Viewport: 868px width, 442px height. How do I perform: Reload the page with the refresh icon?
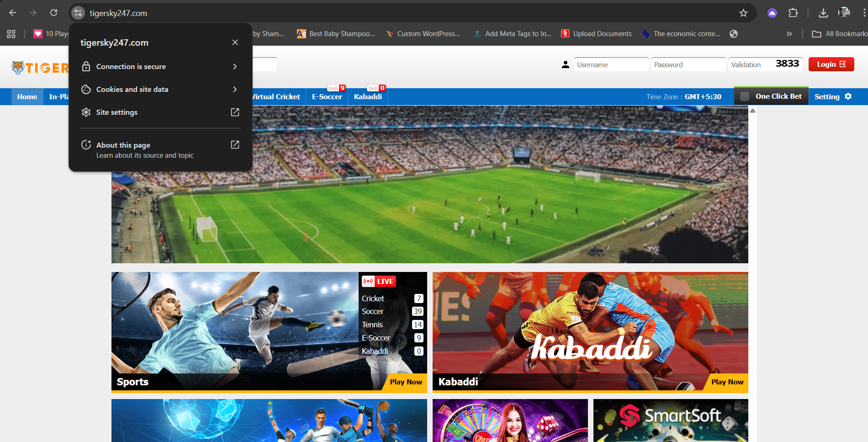(x=53, y=13)
